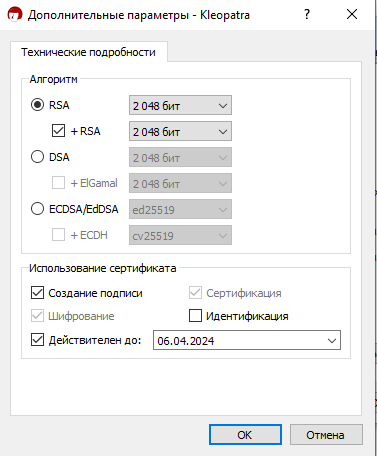Open the + RSA subkey size dropdown

point(180,131)
